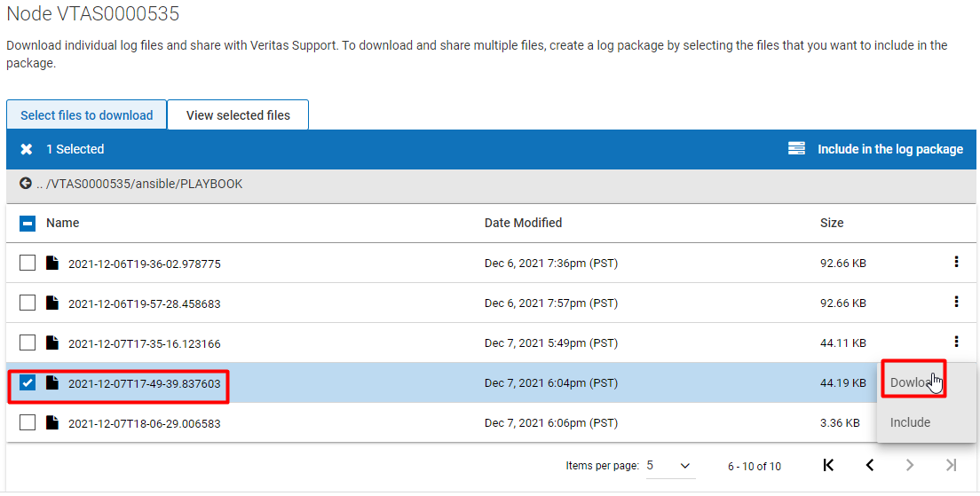Click the back arrow beside the folder path
The image size is (980, 496).
point(26,184)
